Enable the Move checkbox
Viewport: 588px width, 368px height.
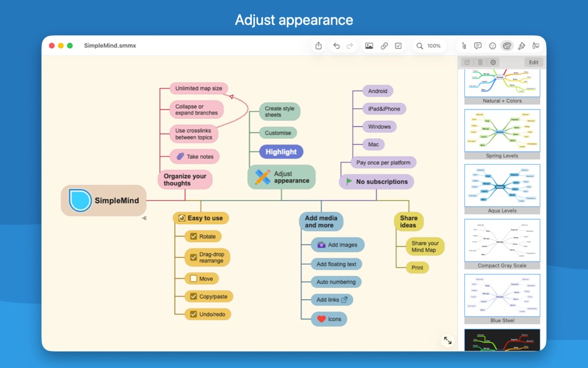[193, 278]
